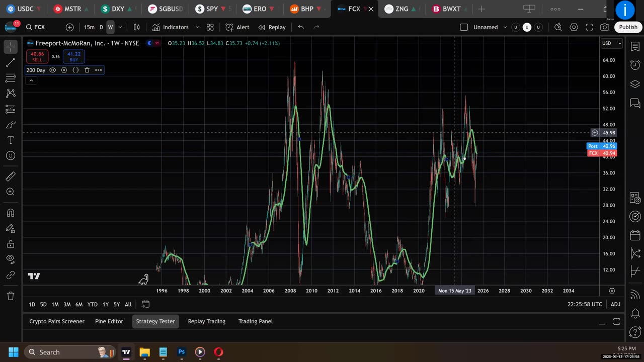Select the brush drawing tool
This screenshot has width=644, height=362.
[11, 125]
